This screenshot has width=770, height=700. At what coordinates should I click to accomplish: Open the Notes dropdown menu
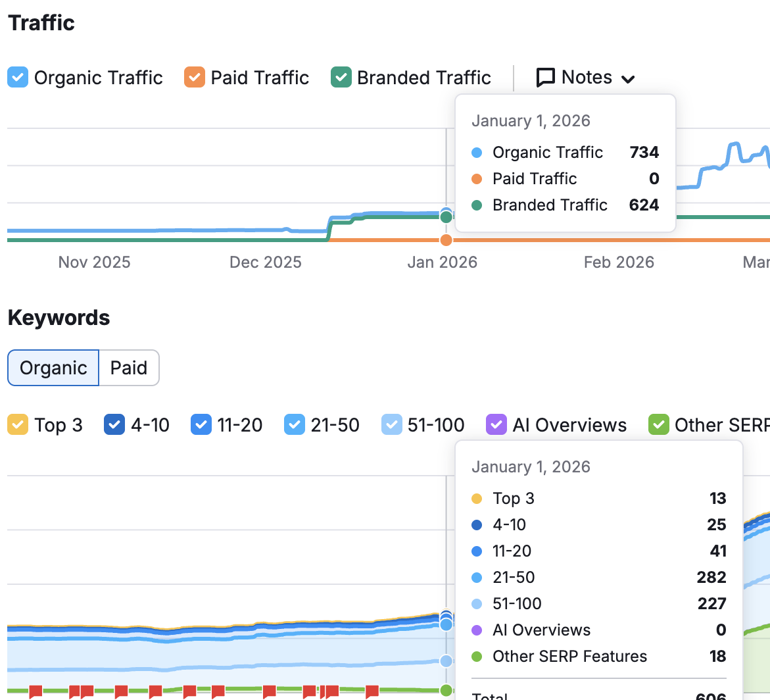pos(585,78)
